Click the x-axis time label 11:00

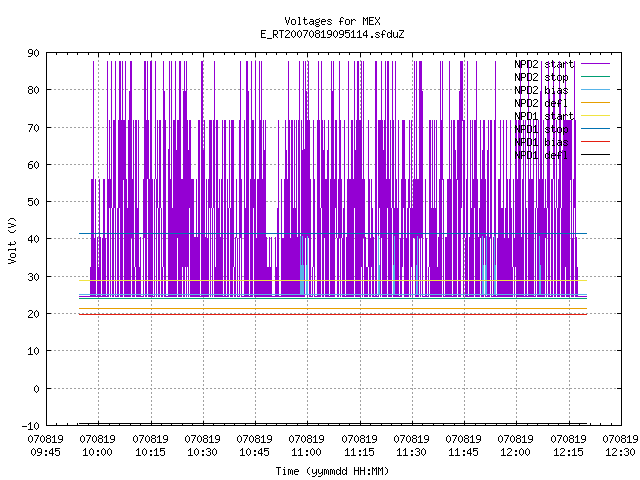point(307,452)
